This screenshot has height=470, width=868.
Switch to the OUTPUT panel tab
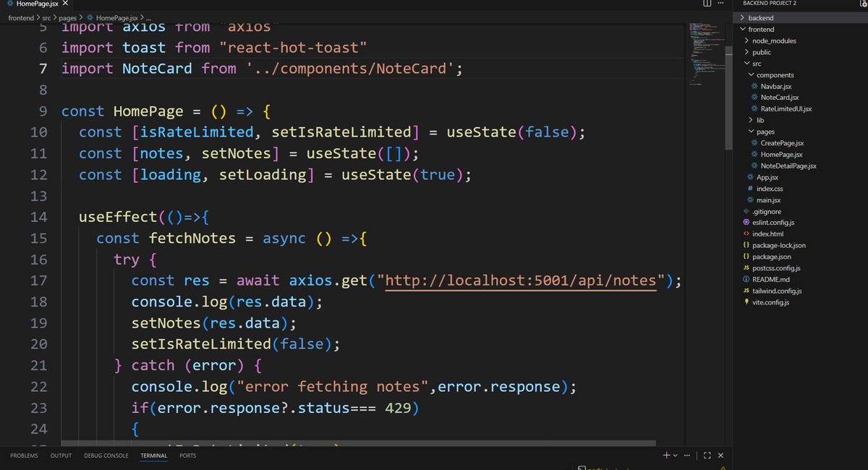[x=61, y=456]
